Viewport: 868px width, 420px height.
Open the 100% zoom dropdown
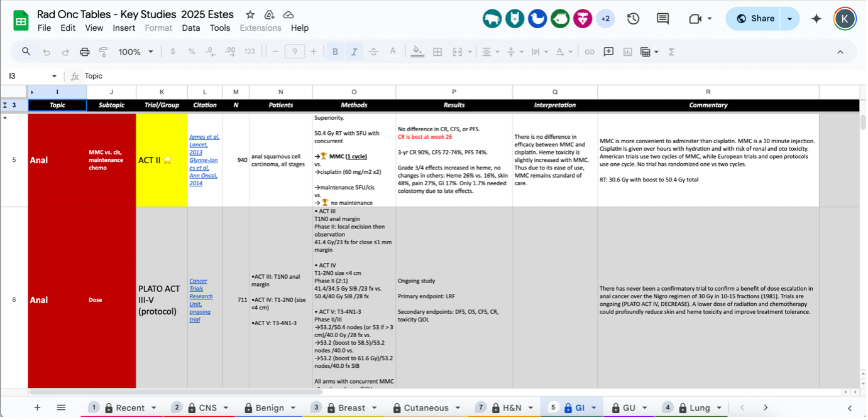136,51
